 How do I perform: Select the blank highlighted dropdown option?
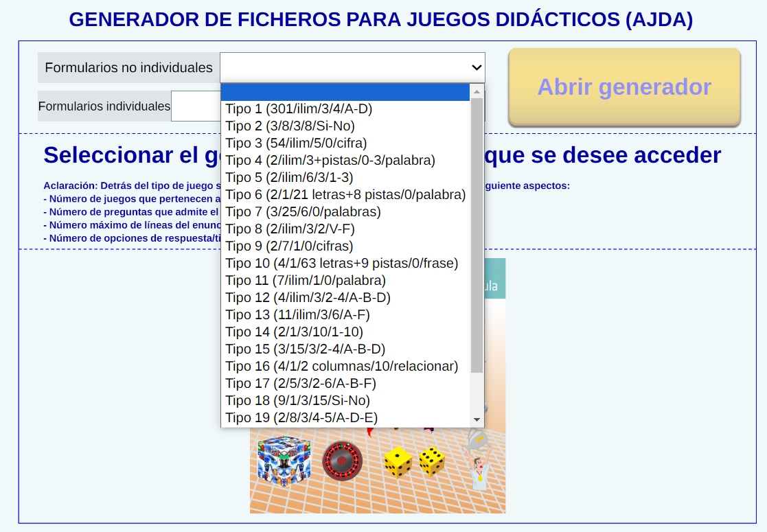pos(345,92)
